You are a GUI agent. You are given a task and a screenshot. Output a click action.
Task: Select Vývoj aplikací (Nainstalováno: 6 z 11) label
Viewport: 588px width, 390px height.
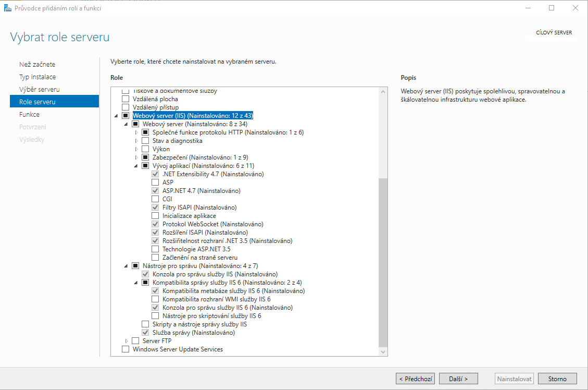203,166
